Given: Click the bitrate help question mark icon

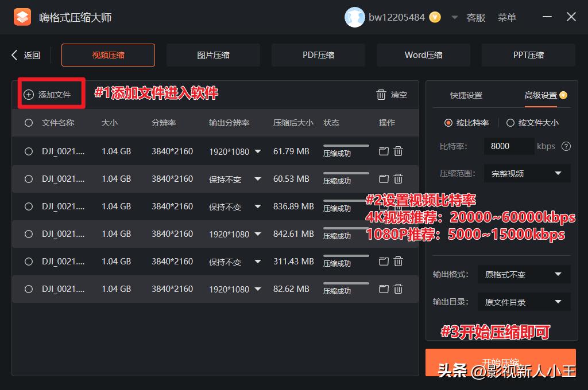Looking at the screenshot, I should (566, 146).
